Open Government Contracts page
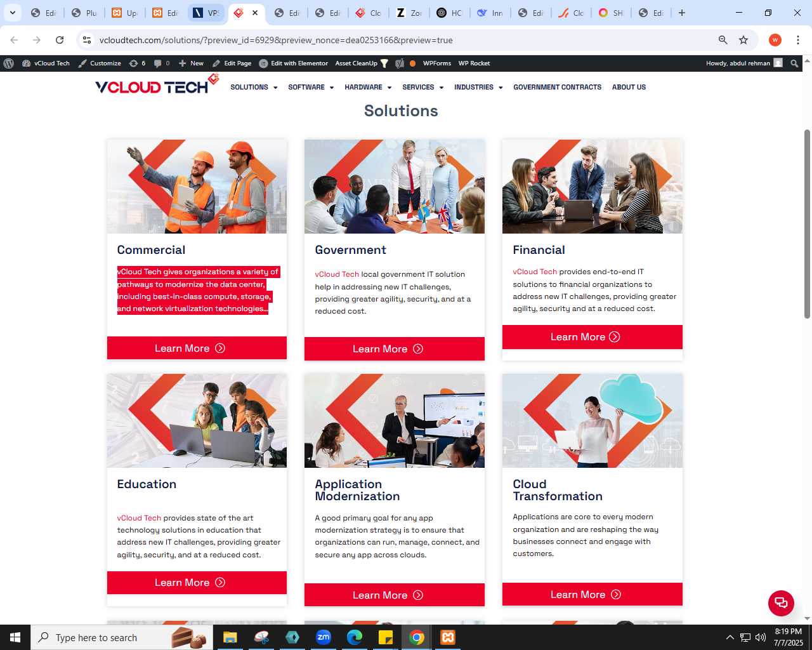This screenshot has width=812, height=650. coord(557,88)
